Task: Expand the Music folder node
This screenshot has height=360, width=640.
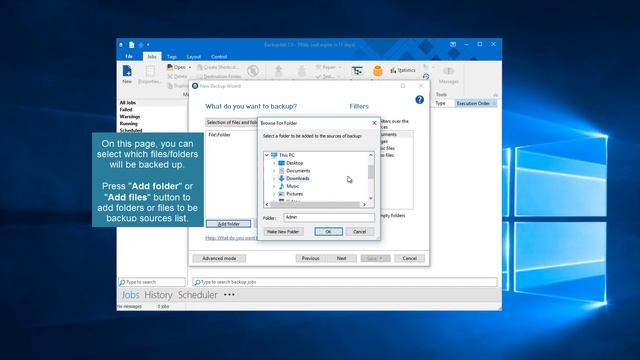Action: coord(274,186)
